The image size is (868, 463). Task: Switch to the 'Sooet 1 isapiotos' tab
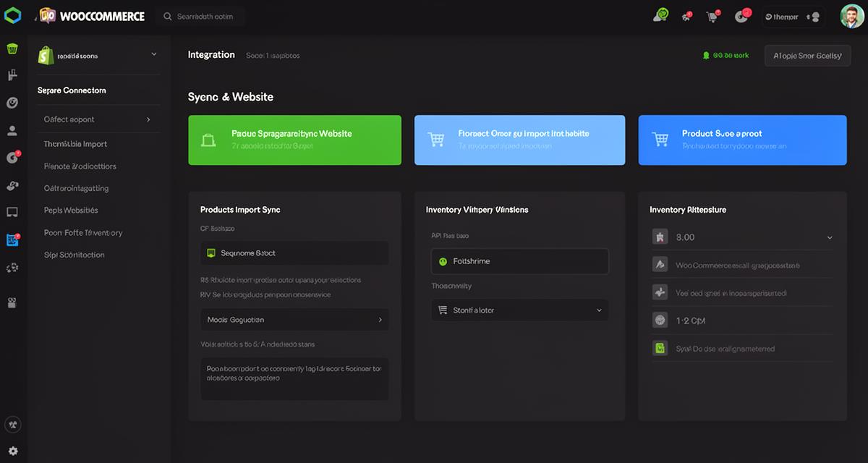[x=273, y=56]
